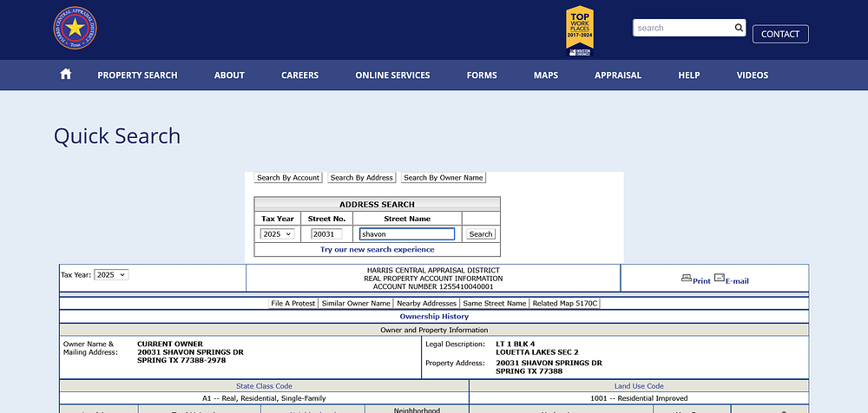Viewport: 868px width, 413px height.
Task: Click Owner and Property Information header
Action: pos(434,330)
